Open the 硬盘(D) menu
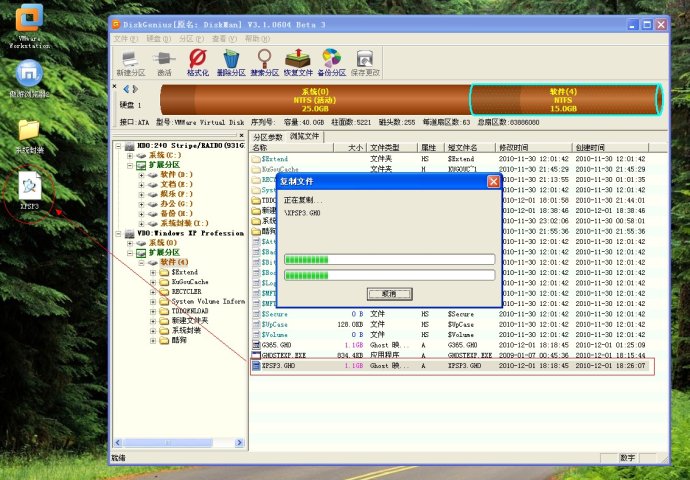Screen dimensions: 690x480 click(x=158, y=39)
